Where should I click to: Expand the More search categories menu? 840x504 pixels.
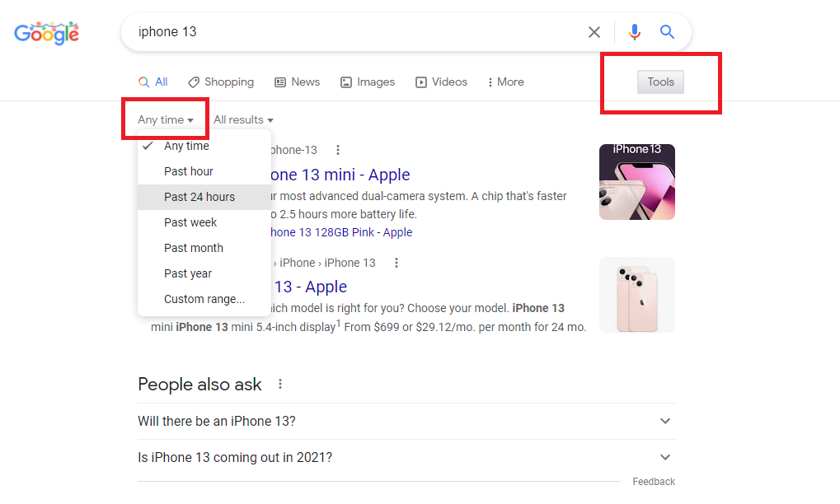click(505, 82)
